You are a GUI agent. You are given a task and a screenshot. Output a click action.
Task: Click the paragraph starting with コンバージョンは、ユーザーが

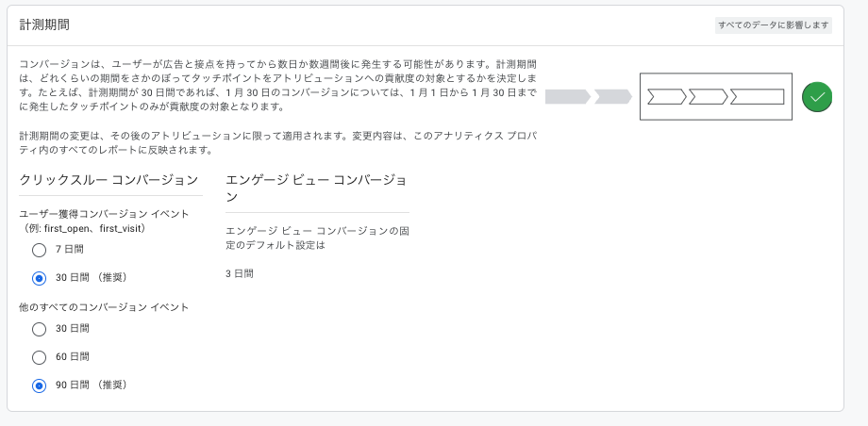pyautogui.click(x=278, y=85)
